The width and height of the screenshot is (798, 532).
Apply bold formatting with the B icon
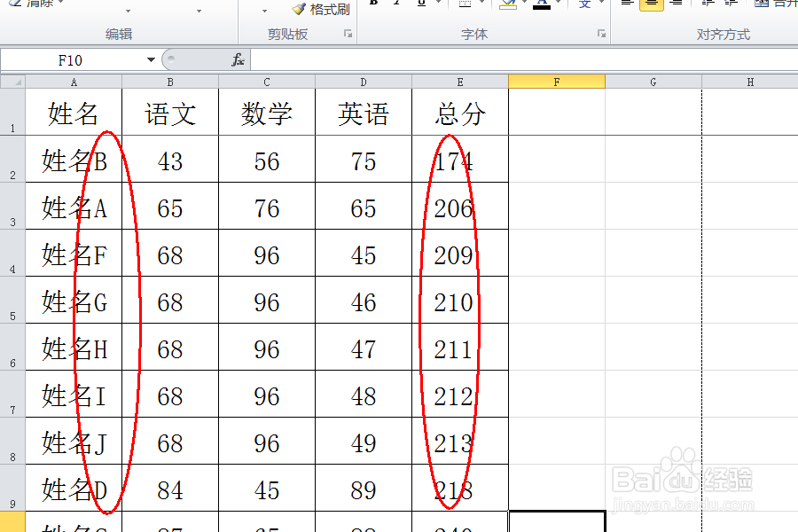(373, 5)
